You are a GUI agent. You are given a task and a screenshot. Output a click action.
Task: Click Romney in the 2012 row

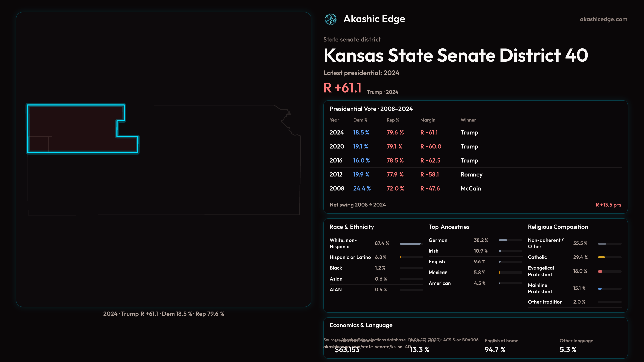coord(471,175)
